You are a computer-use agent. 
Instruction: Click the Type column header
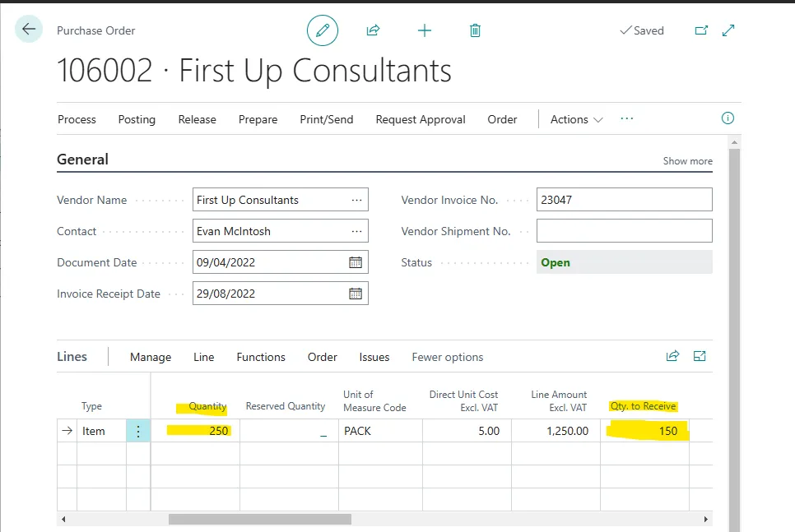(92, 406)
